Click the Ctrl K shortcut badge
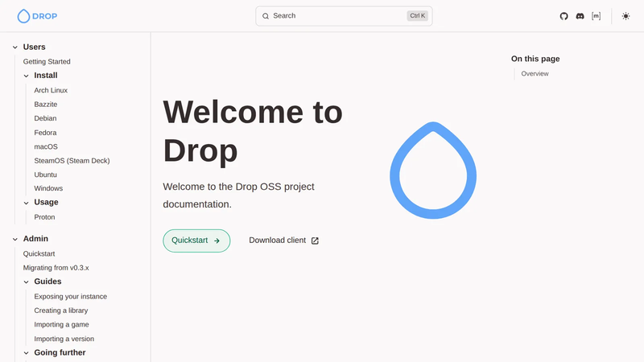 coord(417,15)
